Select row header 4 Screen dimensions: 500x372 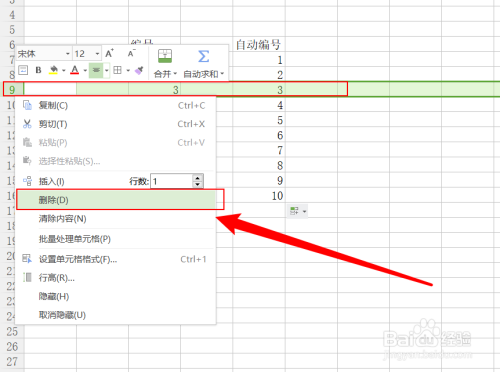click(x=12, y=15)
